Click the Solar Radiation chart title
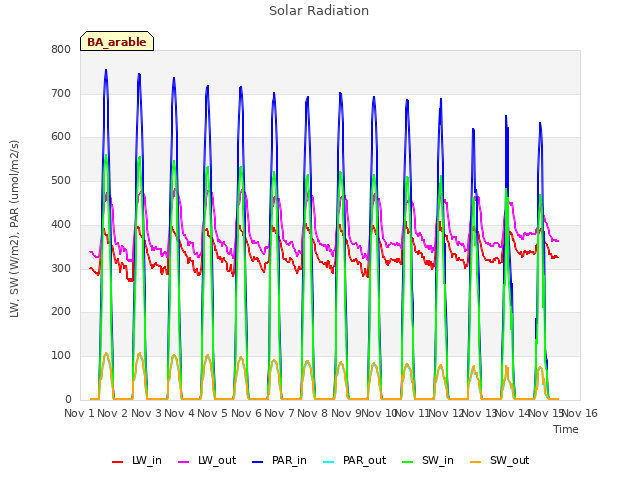The height and width of the screenshot is (480, 640). coord(319,11)
